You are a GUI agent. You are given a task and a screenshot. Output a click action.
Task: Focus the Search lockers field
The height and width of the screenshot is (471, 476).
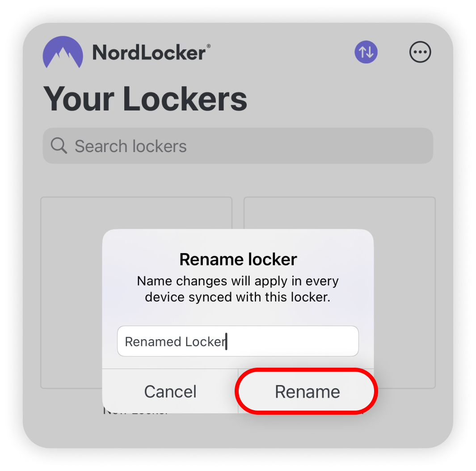coord(238,145)
